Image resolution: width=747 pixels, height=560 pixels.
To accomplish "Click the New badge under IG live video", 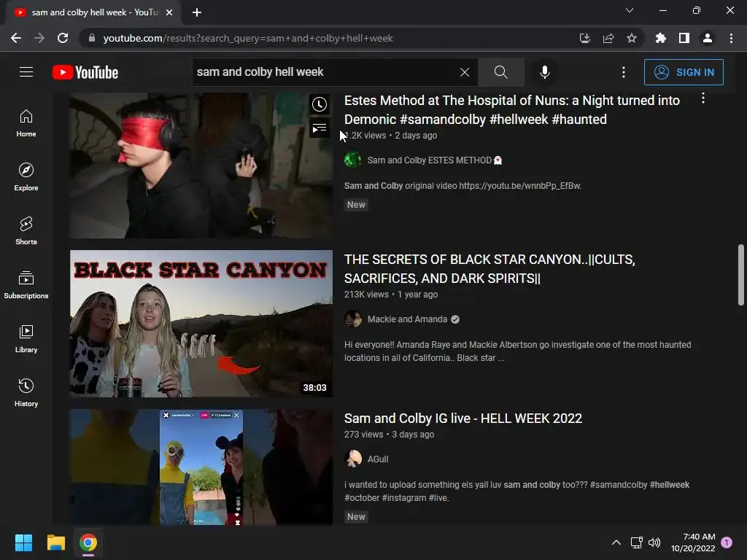I will pos(356,517).
